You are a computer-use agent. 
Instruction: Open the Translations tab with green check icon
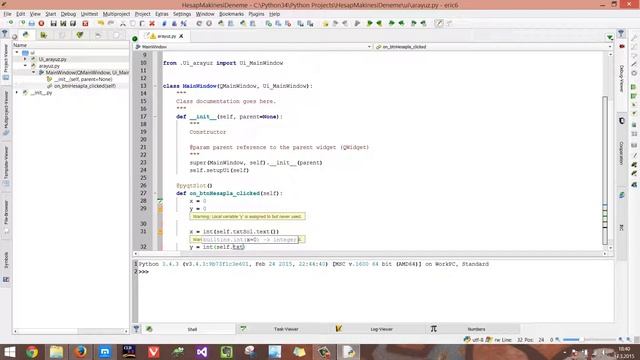tap(80, 35)
